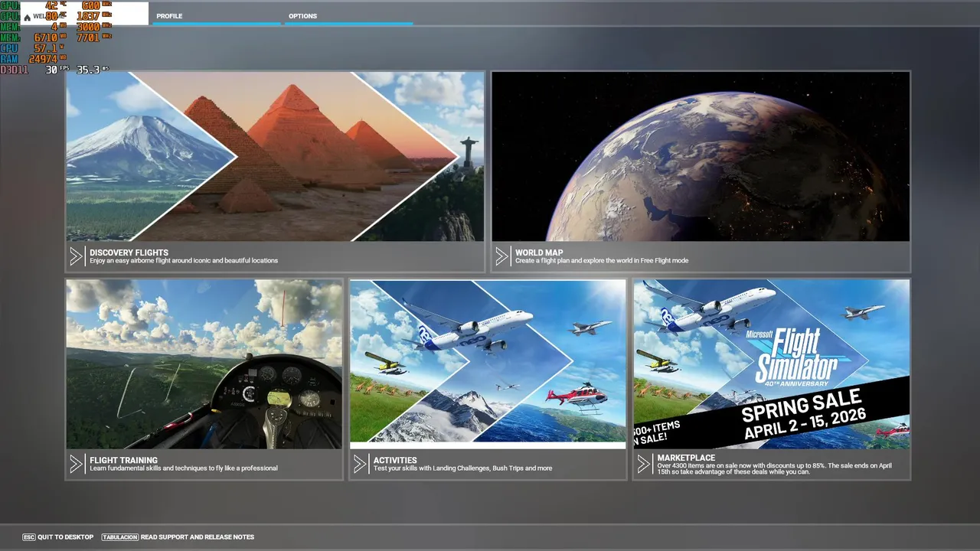Open the Spring Sale Marketplace banner image
The height and width of the screenshot is (551, 980).
772,364
